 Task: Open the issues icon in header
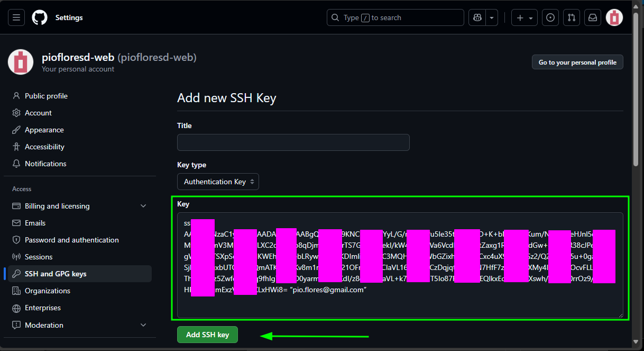550,17
